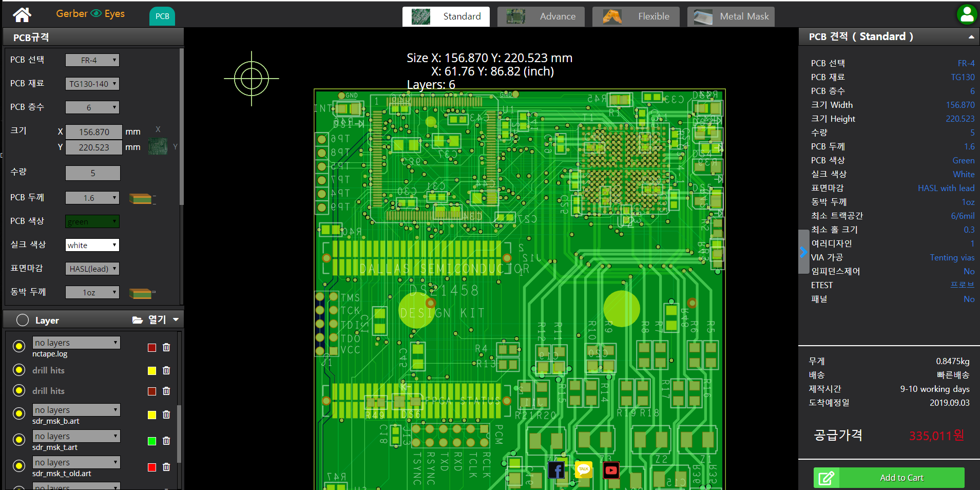
Task: Click the PCB spec panel scrollbar
Action: pyautogui.click(x=181, y=127)
